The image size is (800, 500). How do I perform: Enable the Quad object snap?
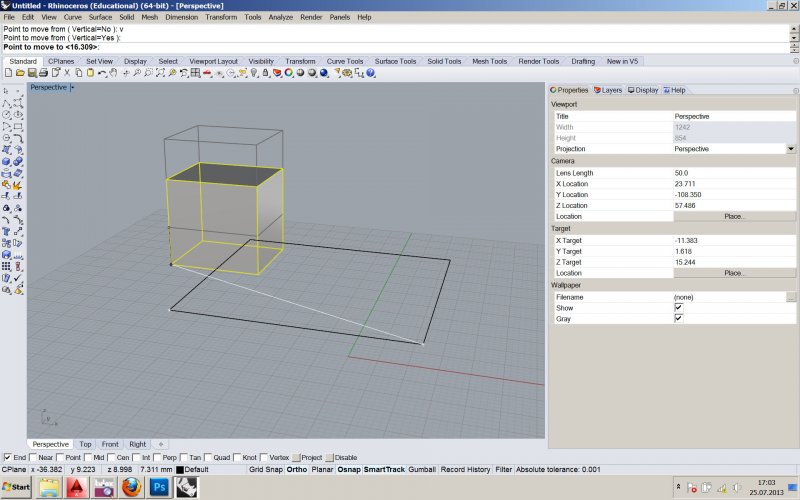(x=208, y=457)
